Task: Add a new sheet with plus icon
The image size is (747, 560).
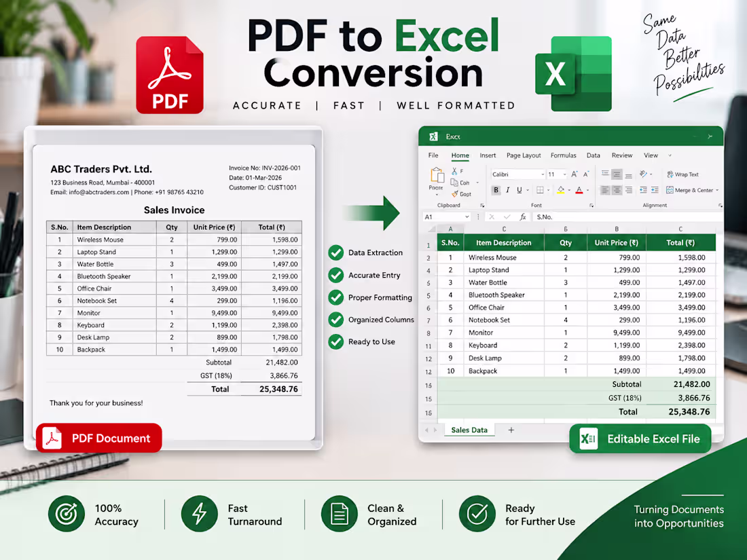Action: (511, 430)
